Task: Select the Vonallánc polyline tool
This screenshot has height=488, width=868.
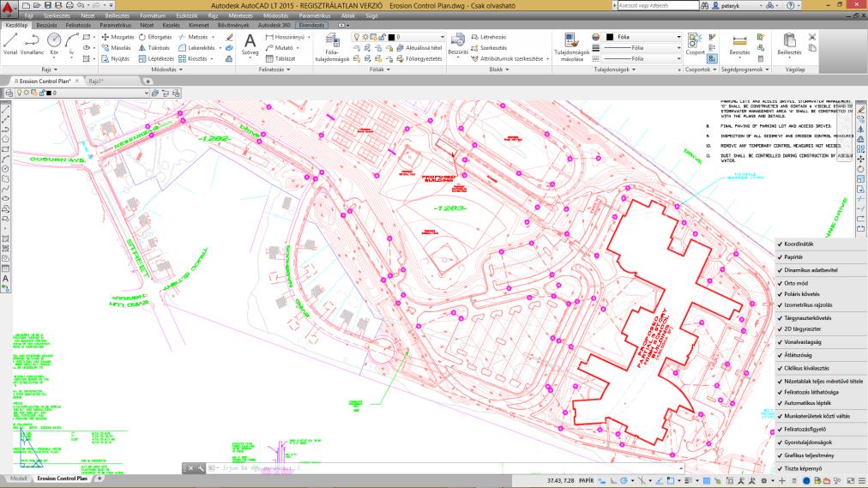Action: point(32,44)
